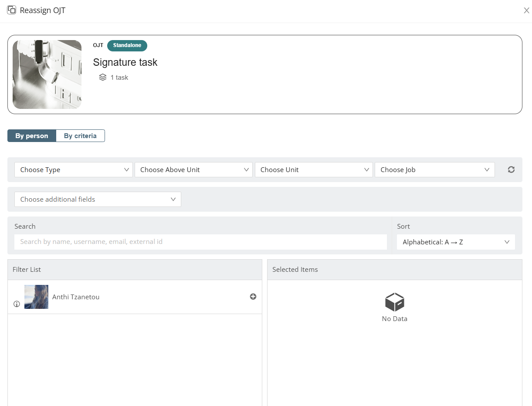Open the Alphabetical sort dropdown

tap(456, 242)
